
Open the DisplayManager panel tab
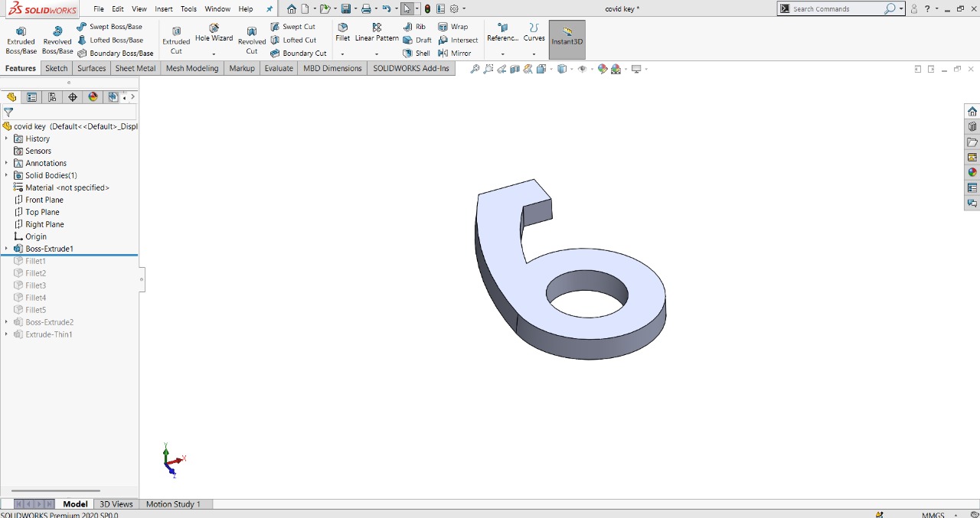click(93, 97)
